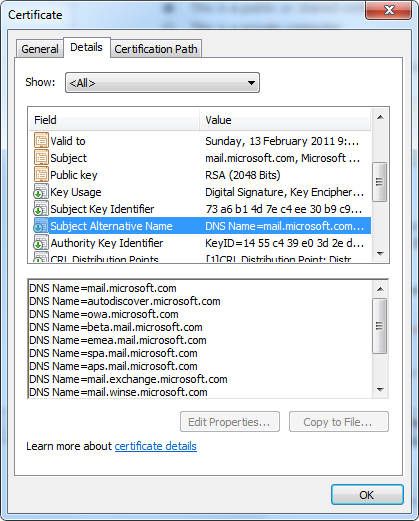Image resolution: width=419 pixels, height=521 pixels.
Task: Select the Details tab
Action: pos(86,47)
